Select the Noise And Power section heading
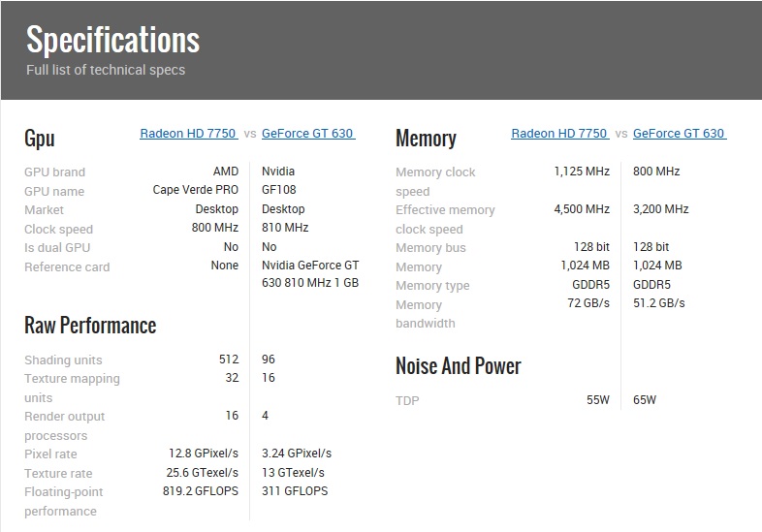762x532 pixels. (x=458, y=366)
